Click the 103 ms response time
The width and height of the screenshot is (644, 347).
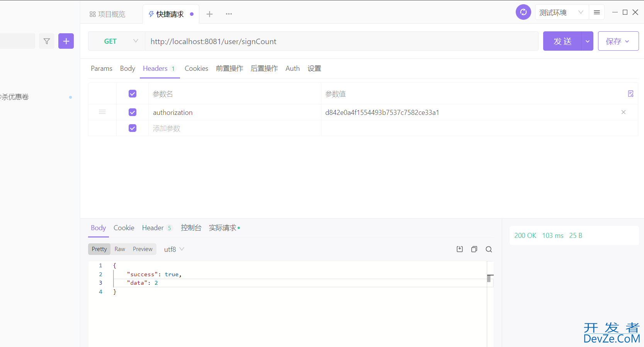pyautogui.click(x=553, y=236)
